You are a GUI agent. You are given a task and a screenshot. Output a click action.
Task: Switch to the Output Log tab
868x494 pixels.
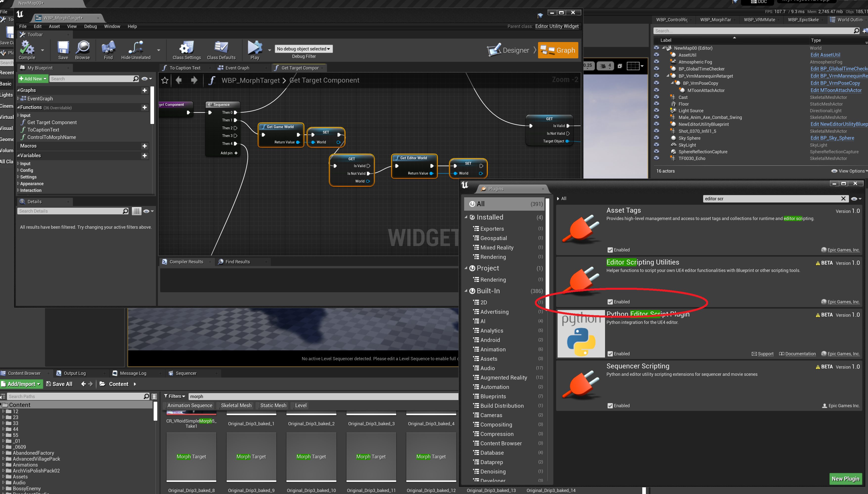pos(75,373)
